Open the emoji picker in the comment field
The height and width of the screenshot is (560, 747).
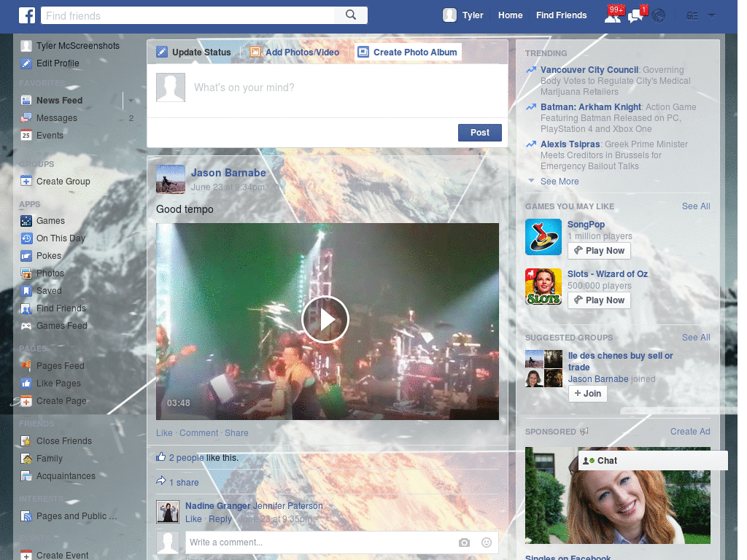pos(486,542)
